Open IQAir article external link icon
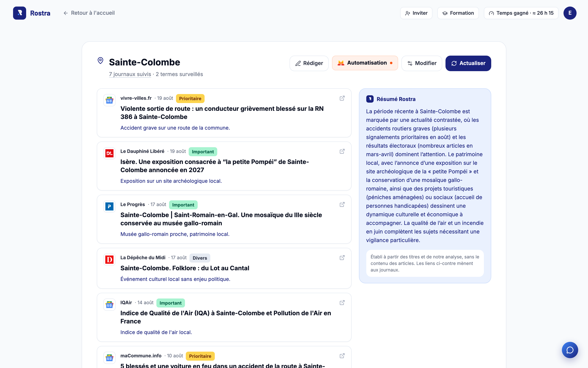This screenshot has width=588, height=368. pyautogui.click(x=342, y=303)
